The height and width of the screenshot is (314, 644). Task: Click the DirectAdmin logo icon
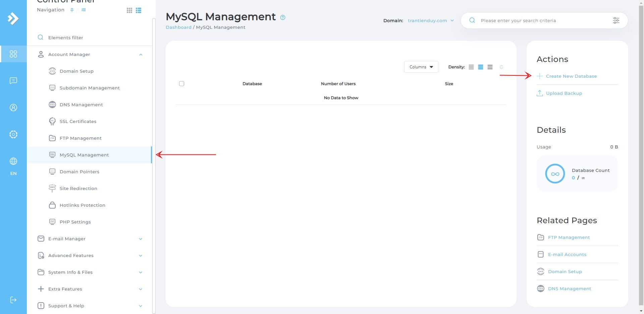13,18
